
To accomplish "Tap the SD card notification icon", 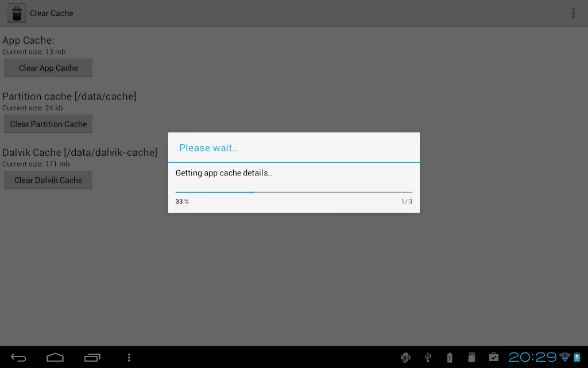I will pyautogui.click(x=472, y=358).
